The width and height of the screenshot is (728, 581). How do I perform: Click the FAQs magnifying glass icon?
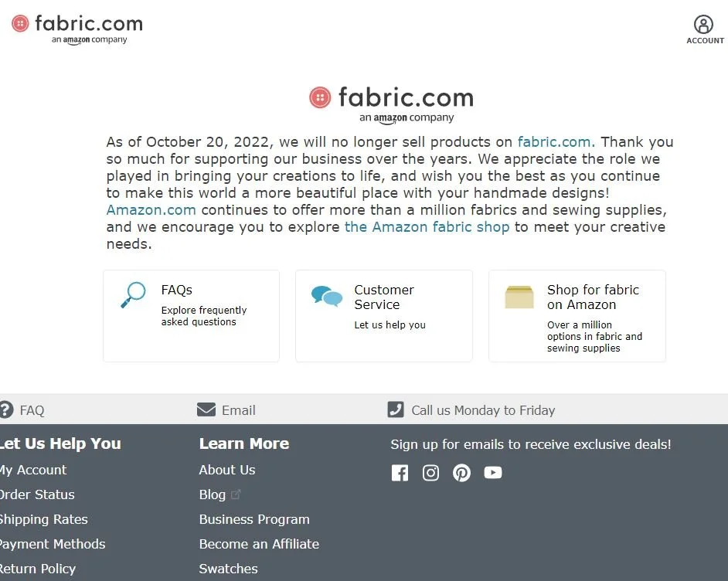pyautogui.click(x=133, y=295)
